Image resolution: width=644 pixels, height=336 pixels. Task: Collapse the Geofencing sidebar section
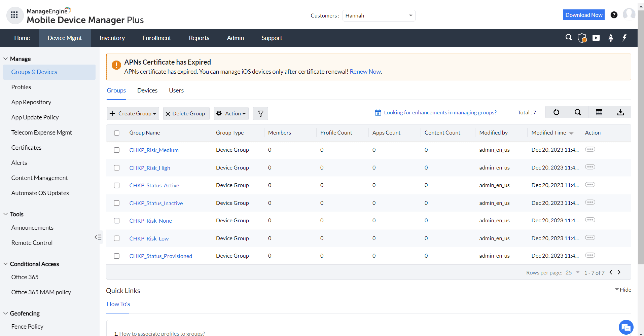pos(6,313)
